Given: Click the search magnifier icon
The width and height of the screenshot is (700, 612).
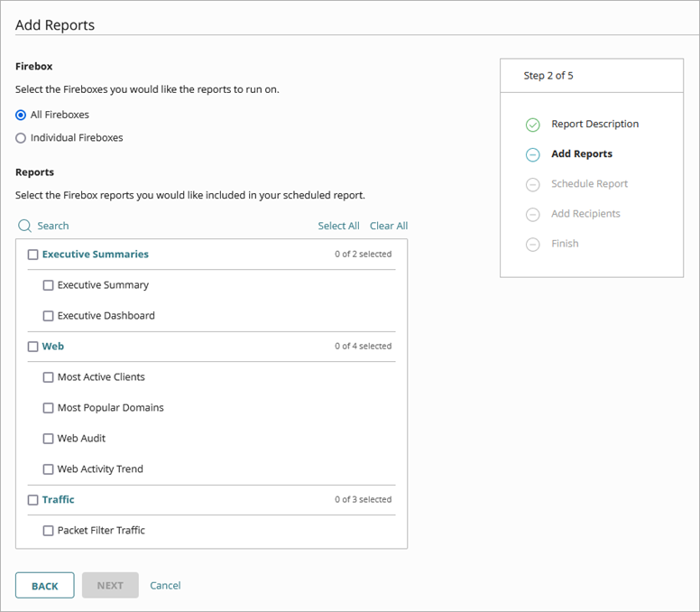Looking at the screenshot, I should click(24, 226).
